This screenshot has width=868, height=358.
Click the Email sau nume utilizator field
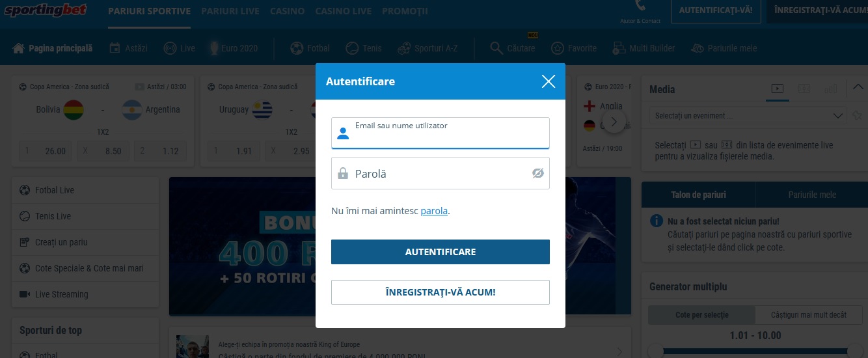coord(441,133)
